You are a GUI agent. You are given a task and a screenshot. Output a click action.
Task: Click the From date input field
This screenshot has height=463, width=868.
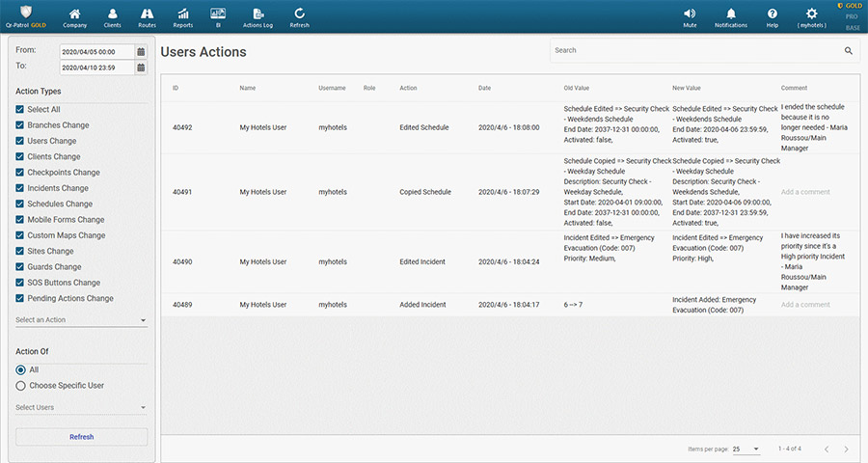[96, 50]
